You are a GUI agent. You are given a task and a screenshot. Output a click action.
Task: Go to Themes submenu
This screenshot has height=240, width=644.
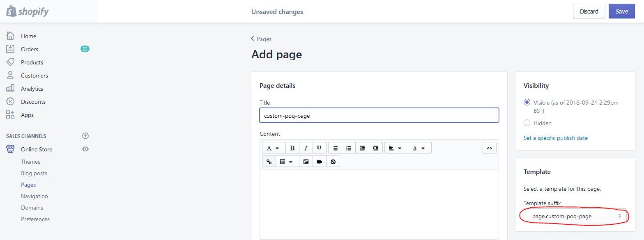coord(31,162)
